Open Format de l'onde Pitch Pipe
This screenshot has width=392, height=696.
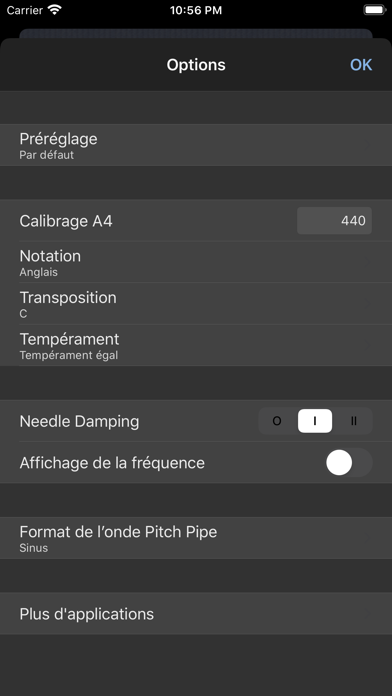point(196,538)
